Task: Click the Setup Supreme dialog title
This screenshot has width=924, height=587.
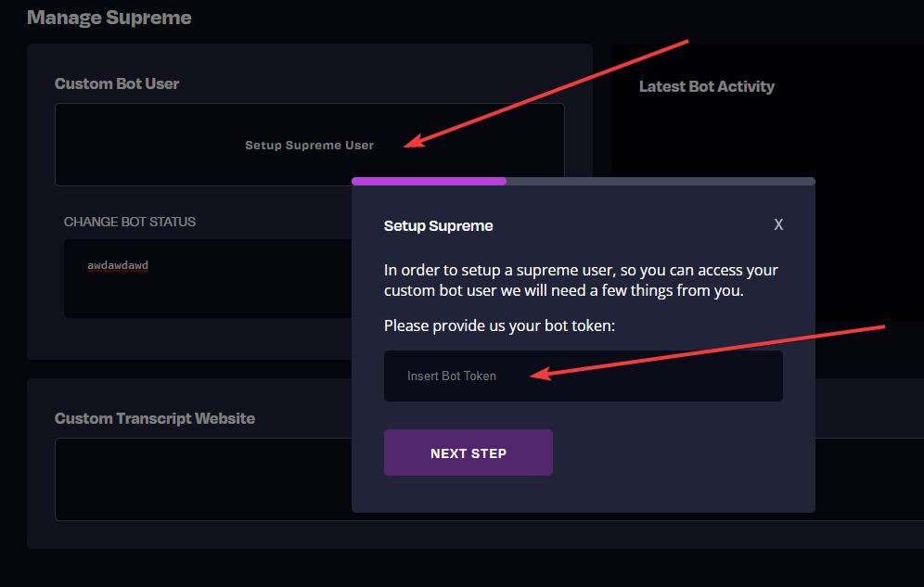Action: point(439,225)
